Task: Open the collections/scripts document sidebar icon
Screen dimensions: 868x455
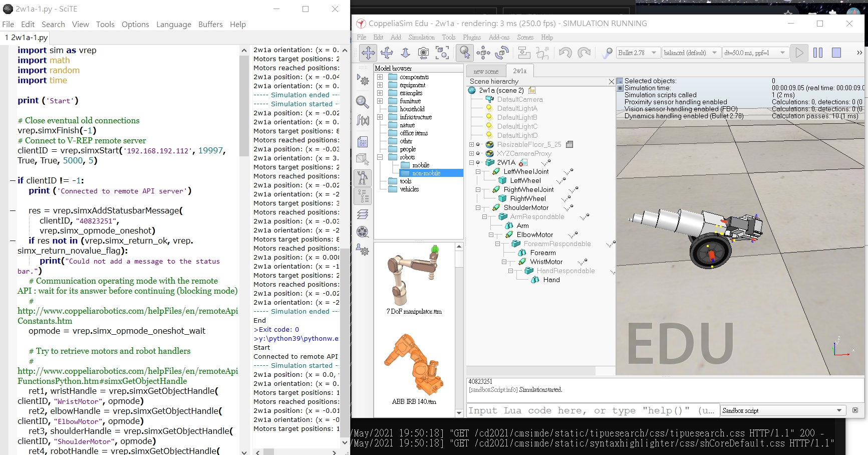Action: point(363,142)
